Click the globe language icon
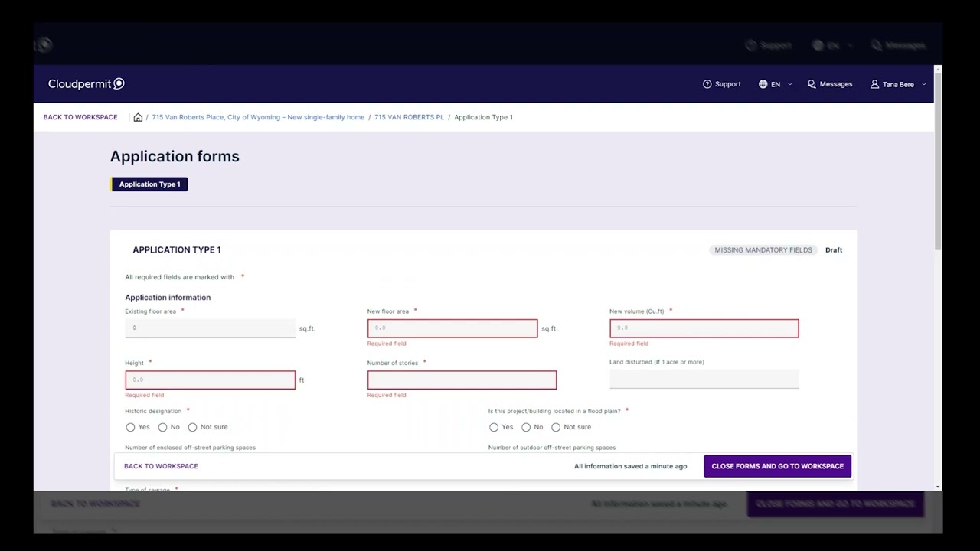Screen dimensions: 980x551 pos(763,84)
